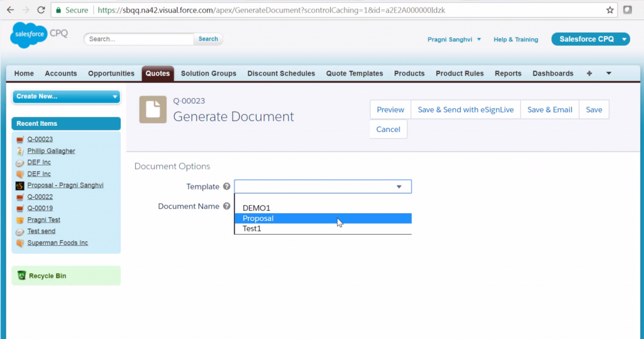This screenshot has height=339, width=644.
Task: Click the browser back arrow
Action: [10, 10]
